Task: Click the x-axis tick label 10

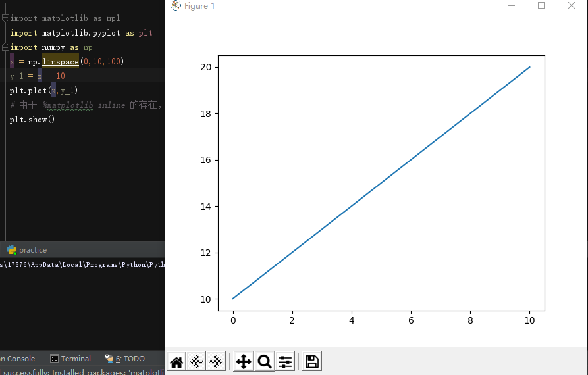Action: (529, 320)
